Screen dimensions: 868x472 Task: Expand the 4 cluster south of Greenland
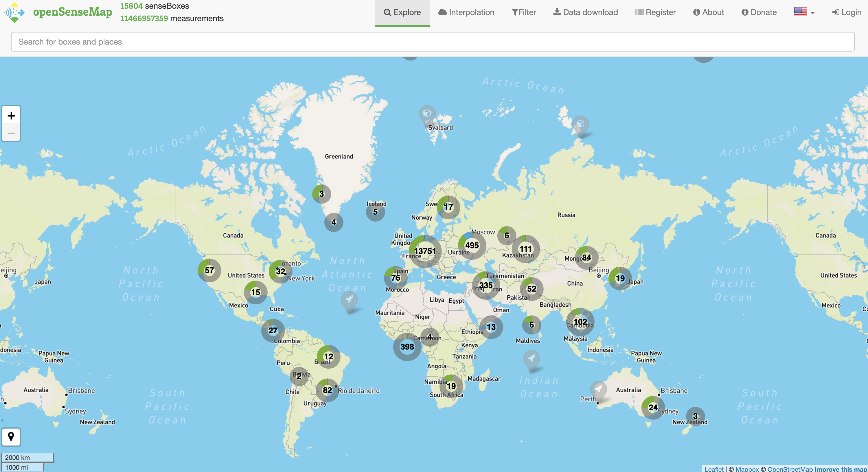tap(334, 222)
